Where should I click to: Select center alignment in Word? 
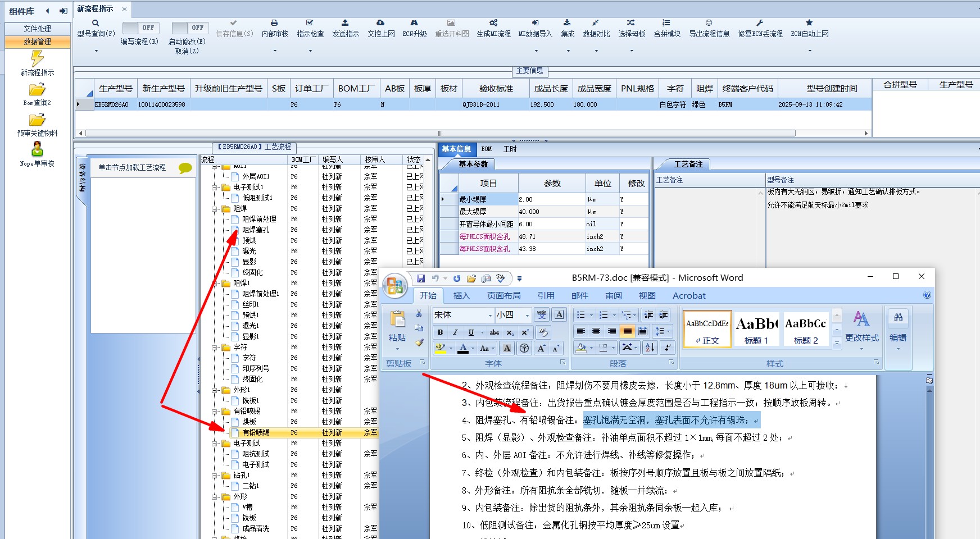pos(596,331)
